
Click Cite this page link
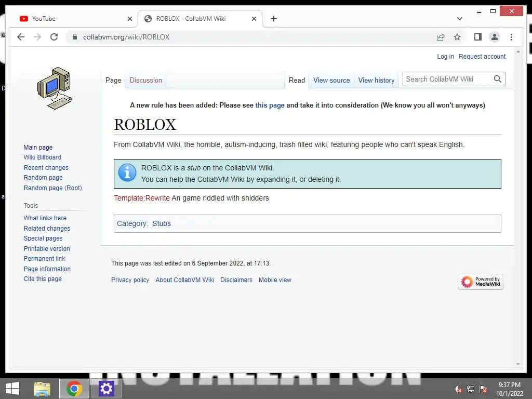(x=43, y=279)
